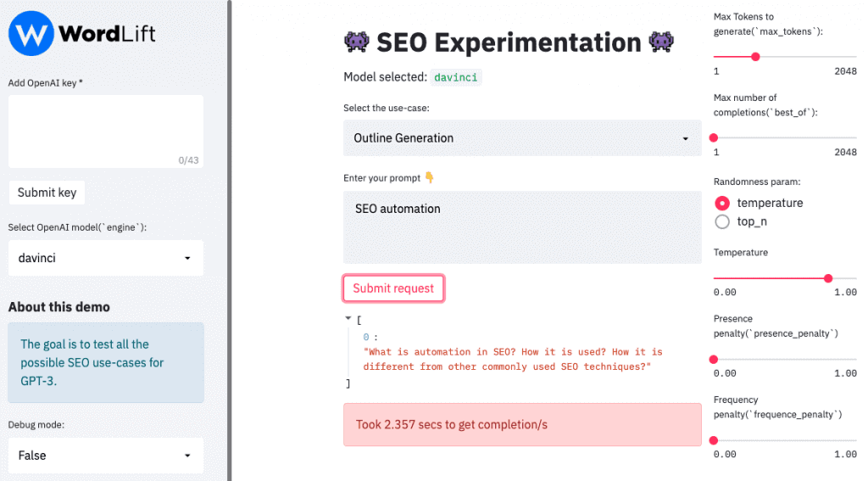868x481 pixels.
Task: Click the Frequency penalty slider handle
Action: (714, 440)
